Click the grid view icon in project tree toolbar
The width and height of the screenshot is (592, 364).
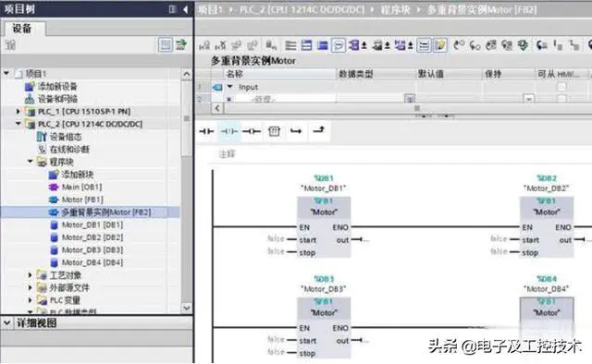(165, 45)
